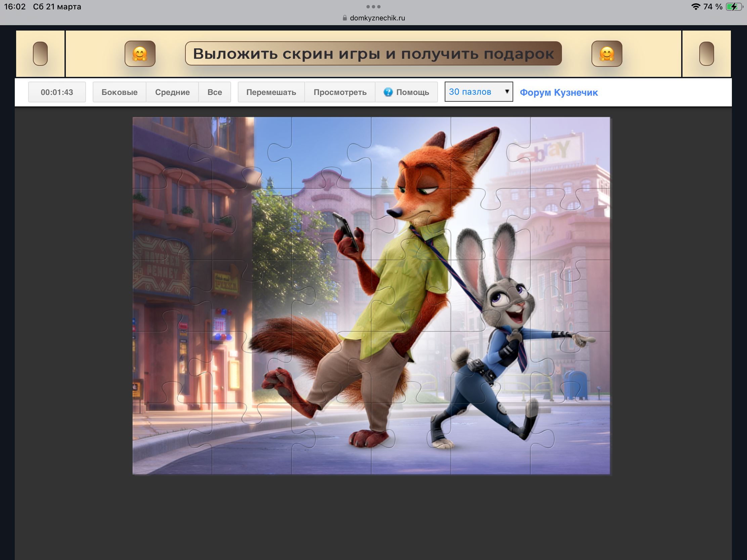The height and width of the screenshot is (560, 747).
Task: Tap the Wi-Fi icon in the status bar
Action: (x=695, y=7)
